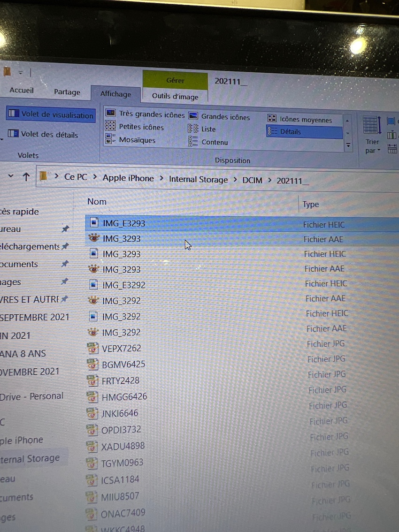Open the Partage ribbon tab
Screen dimensions: 399x532
click(67, 92)
